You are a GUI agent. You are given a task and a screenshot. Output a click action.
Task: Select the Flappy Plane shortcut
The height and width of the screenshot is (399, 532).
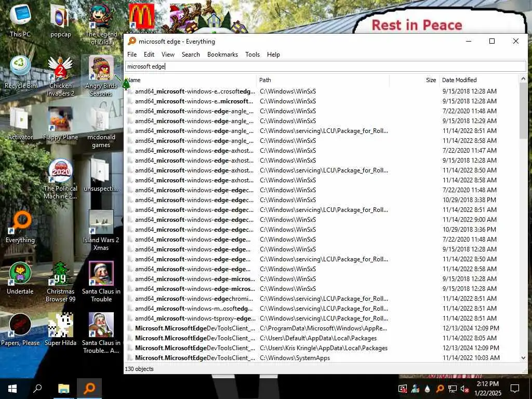pyautogui.click(x=60, y=124)
